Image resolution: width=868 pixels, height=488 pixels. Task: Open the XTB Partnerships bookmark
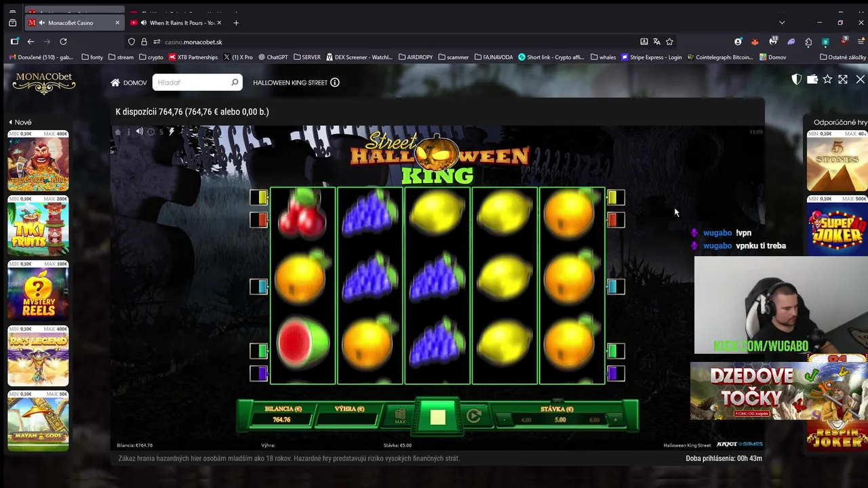click(193, 57)
